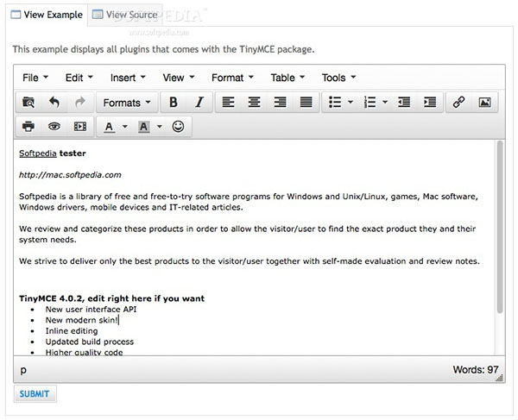The width and height of the screenshot is (518, 420).
Task: Preview the document with eye icon
Action: [54, 127]
